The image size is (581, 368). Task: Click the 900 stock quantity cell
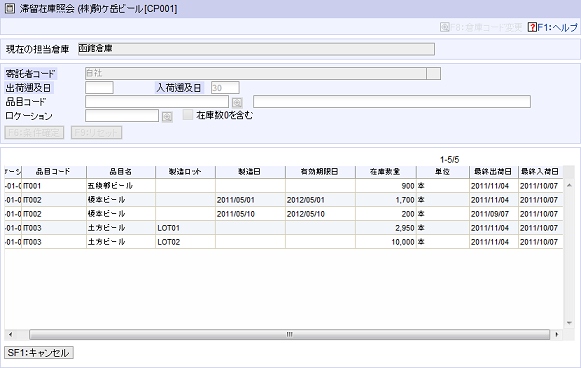(x=386, y=186)
